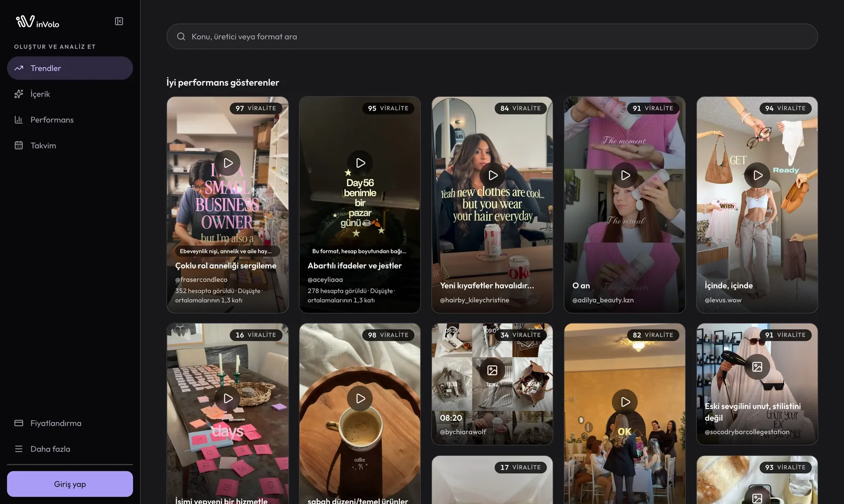Click the 94 VİRALİTE badge
This screenshot has height=504, width=844.
(785, 108)
